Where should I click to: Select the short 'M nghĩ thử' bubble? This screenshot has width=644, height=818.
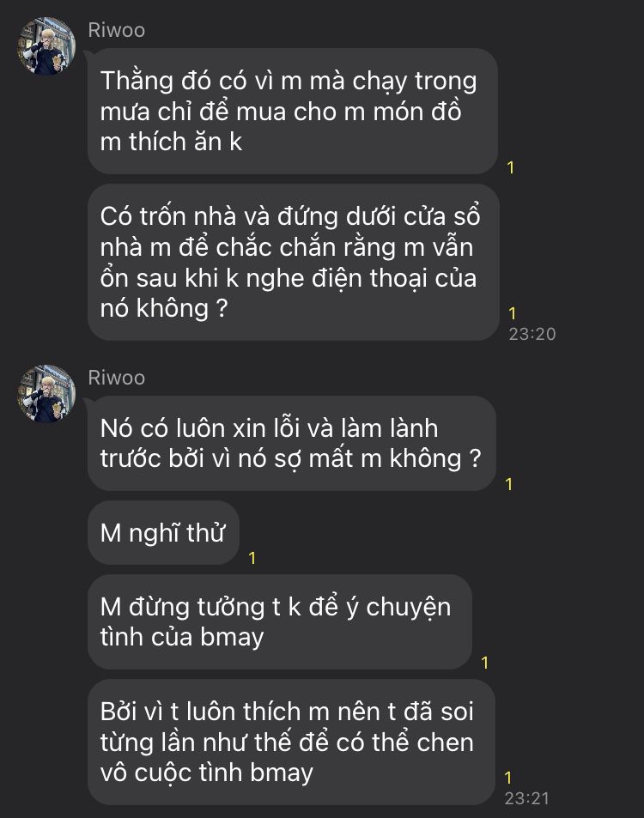tap(163, 533)
